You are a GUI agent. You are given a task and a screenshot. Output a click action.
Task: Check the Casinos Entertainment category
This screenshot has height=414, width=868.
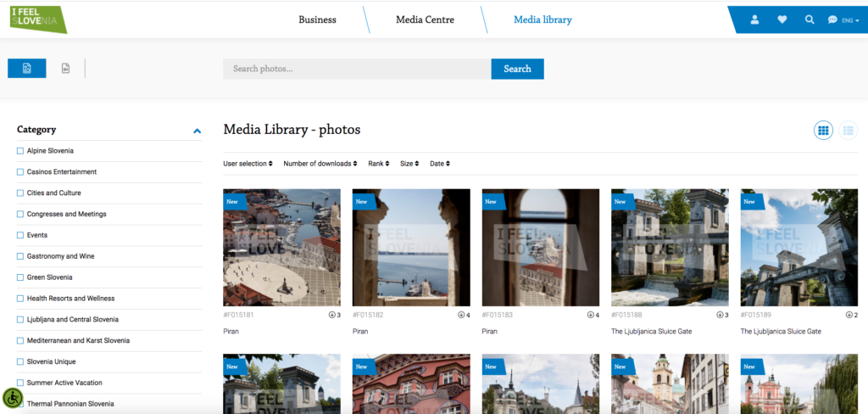click(20, 172)
